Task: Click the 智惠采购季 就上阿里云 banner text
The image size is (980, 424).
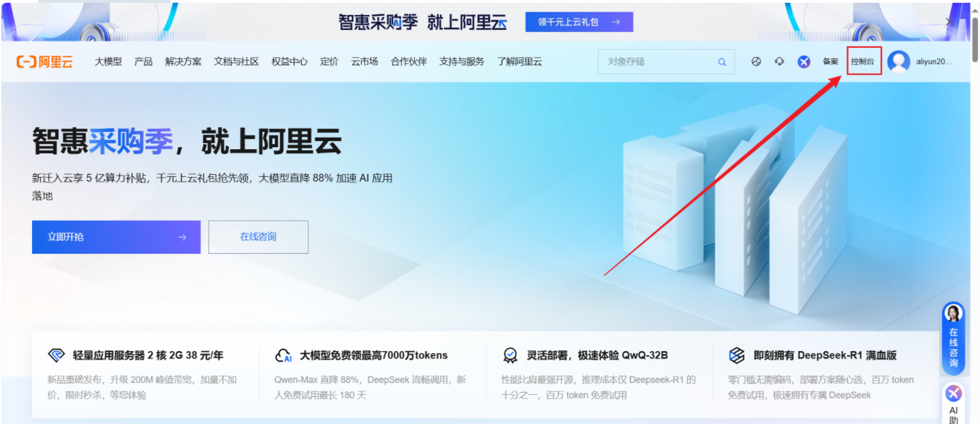Action: click(423, 22)
